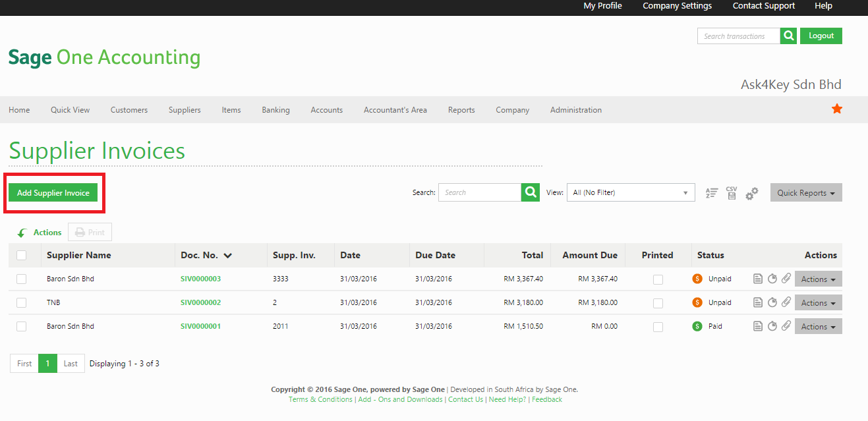Open the Suppliers menu
The image size is (868, 421).
click(x=185, y=110)
